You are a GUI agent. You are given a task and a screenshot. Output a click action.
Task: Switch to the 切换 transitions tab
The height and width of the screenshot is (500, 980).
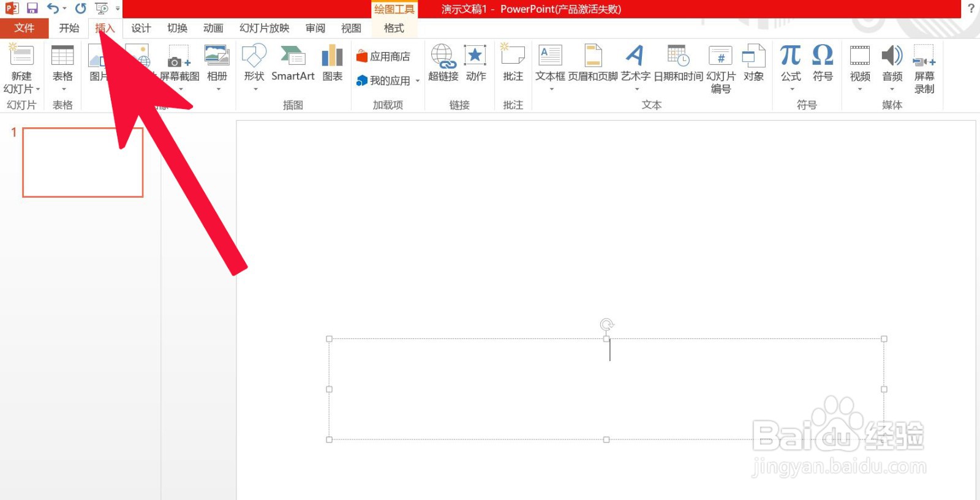click(x=178, y=28)
